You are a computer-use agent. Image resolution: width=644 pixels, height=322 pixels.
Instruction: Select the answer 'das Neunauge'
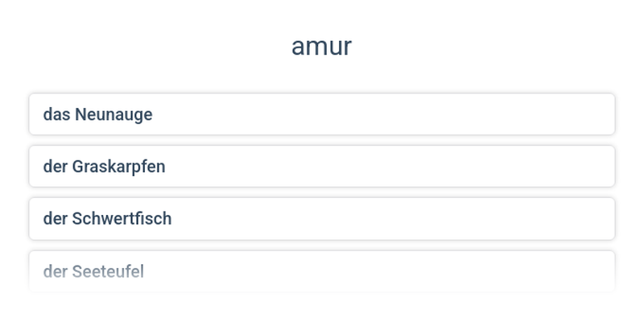(x=322, y=114)
